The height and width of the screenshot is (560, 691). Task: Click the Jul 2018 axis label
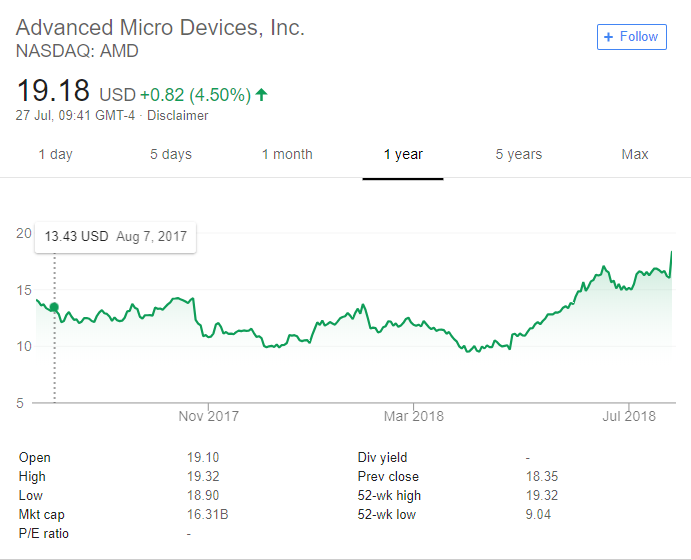[627, 415]
